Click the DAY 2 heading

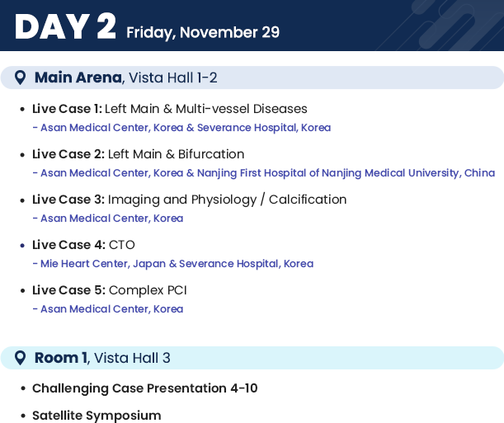pos(65,26)
